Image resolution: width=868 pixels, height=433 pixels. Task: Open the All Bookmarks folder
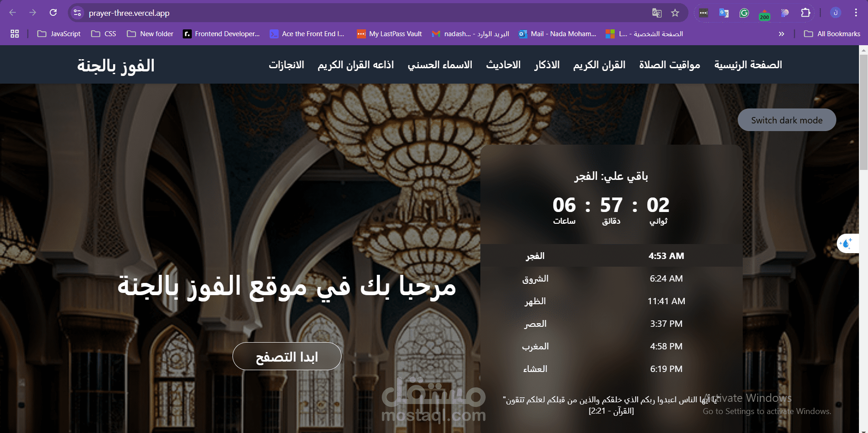832,33
